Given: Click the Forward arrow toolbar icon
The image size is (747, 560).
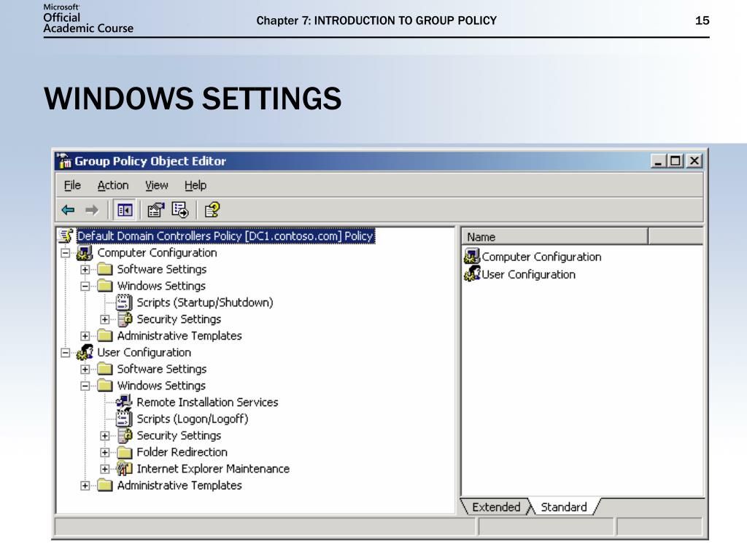Looking at the screenshot, I should coord(91,209).
